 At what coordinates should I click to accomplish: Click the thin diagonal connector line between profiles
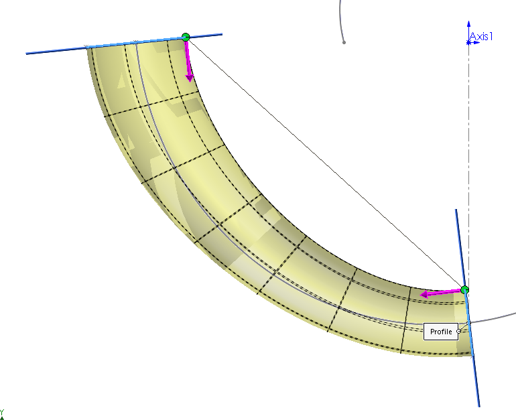(322, 161)
